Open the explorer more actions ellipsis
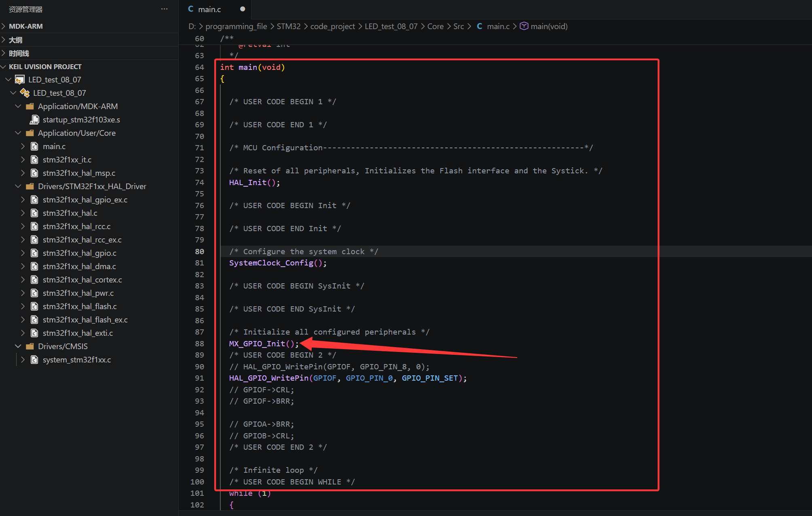 [164, 9]
